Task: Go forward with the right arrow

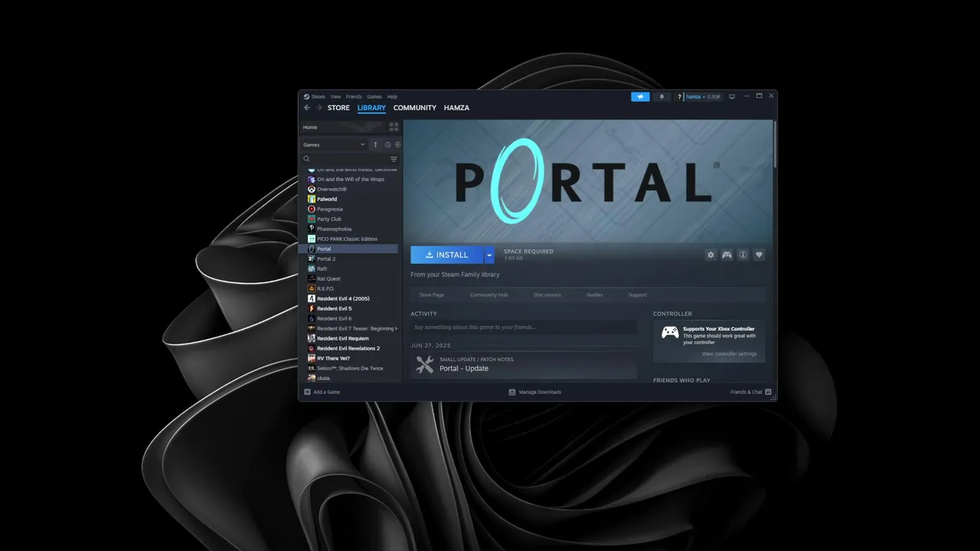Action: click(318, 108)
